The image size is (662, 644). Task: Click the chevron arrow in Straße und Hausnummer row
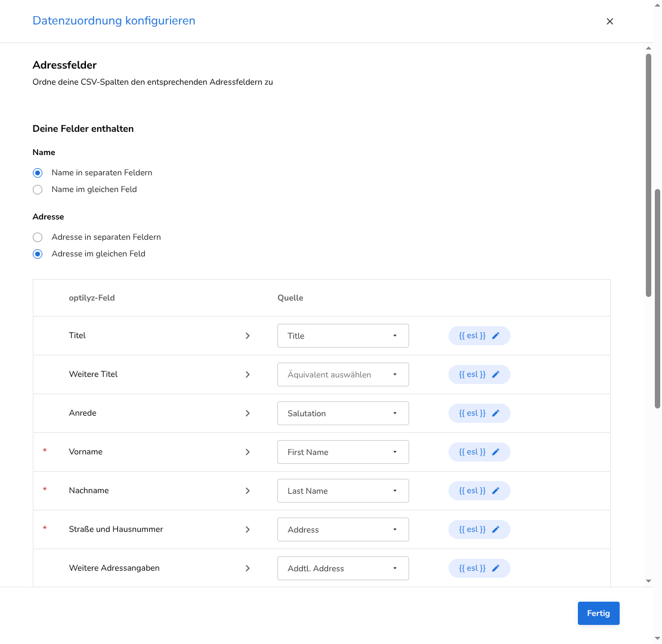coord(248,530)
